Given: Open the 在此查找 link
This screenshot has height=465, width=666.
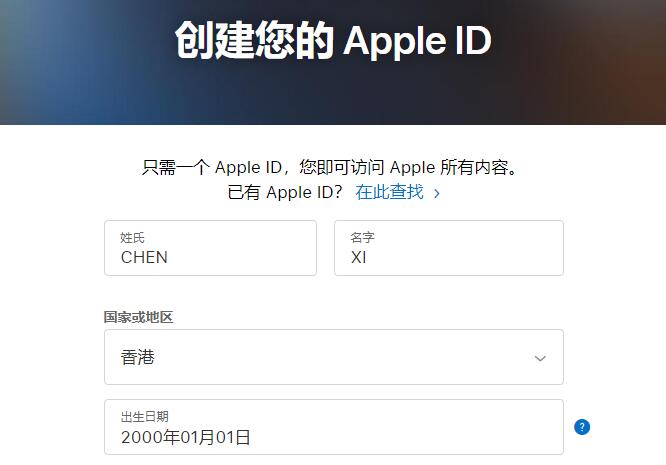Looking at the screenshot, I should point(389,192).
